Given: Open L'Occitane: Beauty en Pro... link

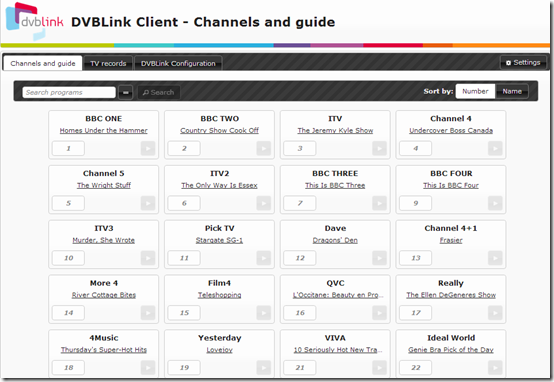Looking at the screenshot, I should (337, 295).
